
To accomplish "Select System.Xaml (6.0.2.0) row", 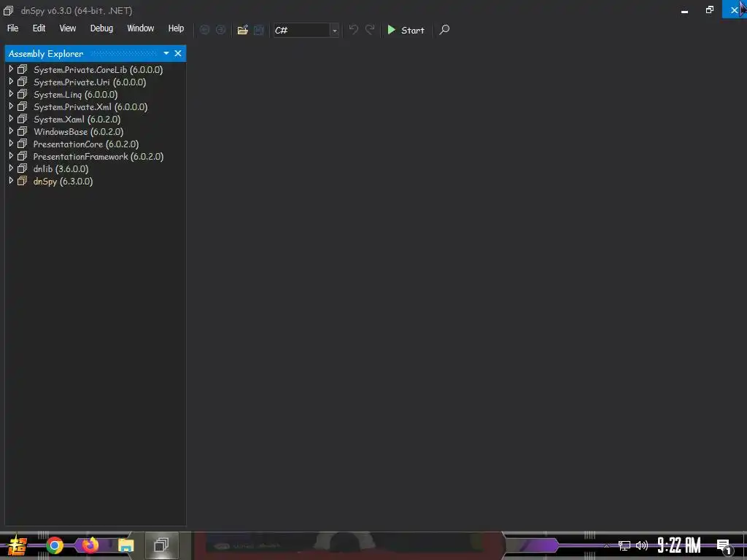I will point(77,120).
